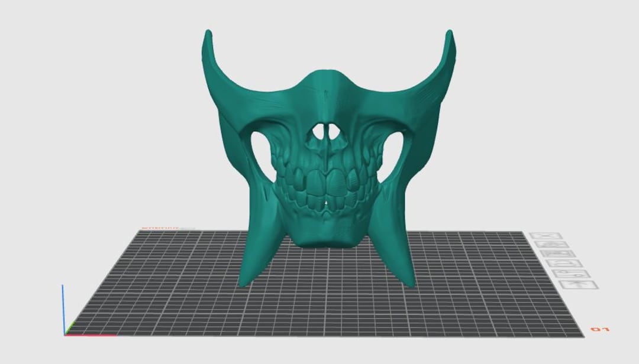Viewport: 639px width, 364px height.
Task: Click the orange "01" plate number
Action: coord(601,329)
